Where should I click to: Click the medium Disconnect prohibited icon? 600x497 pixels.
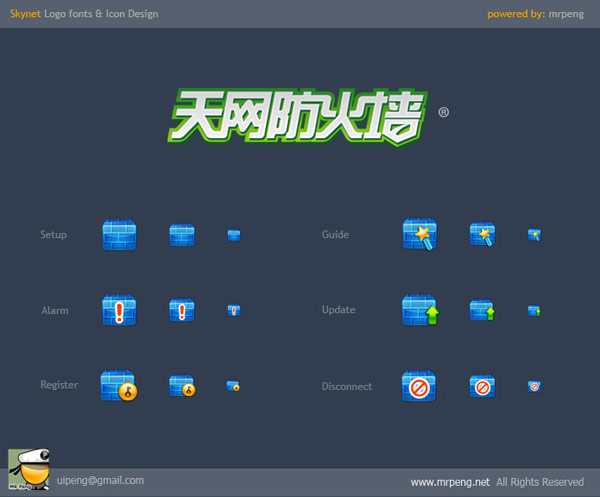(482, 386)
